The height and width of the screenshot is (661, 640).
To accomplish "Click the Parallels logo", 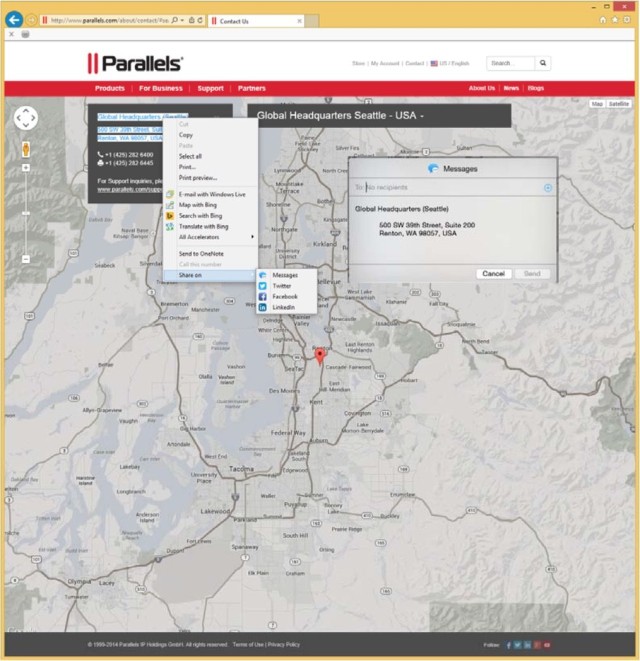I will coord(135,63).
